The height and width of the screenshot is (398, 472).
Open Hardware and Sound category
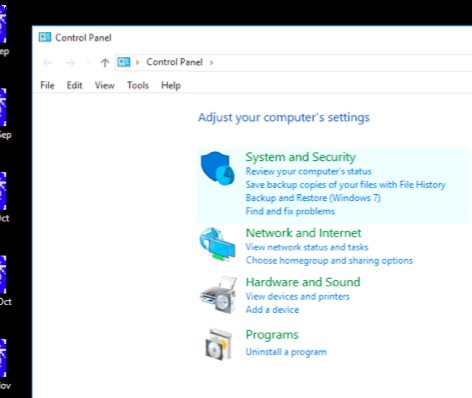(303, 282)
